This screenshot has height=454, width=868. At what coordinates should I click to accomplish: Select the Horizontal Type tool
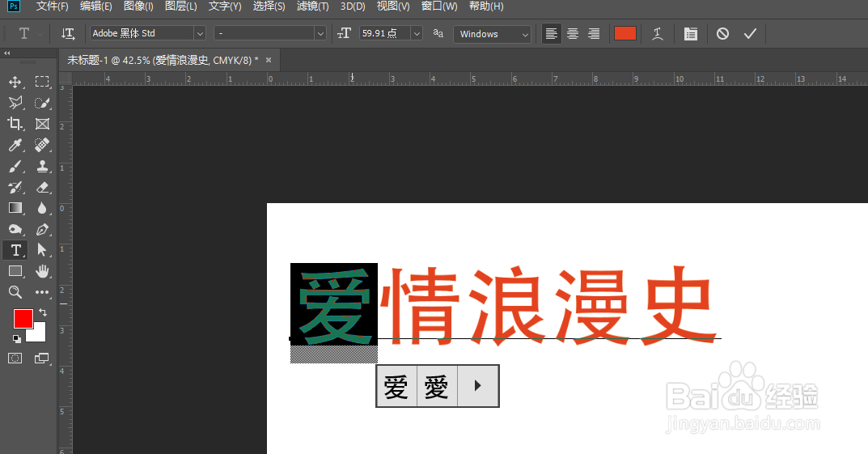coord(15,250)
